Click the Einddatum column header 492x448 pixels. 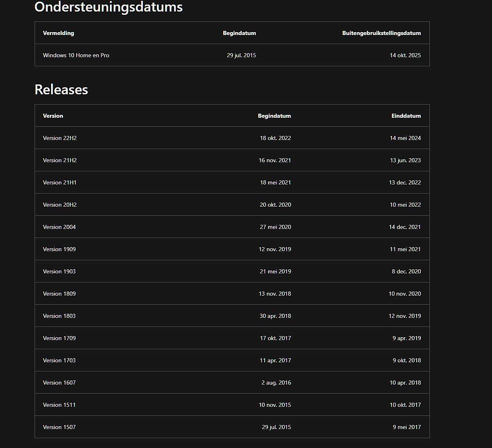[x=406, y=116]
